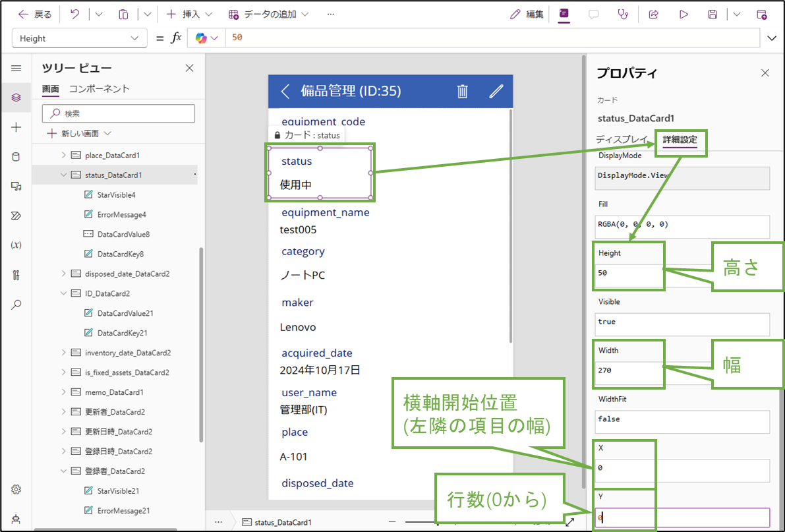This screenshot has height=532, width=785.
Task: Open the Add data dropdown
Action: [x=268, y=14]
